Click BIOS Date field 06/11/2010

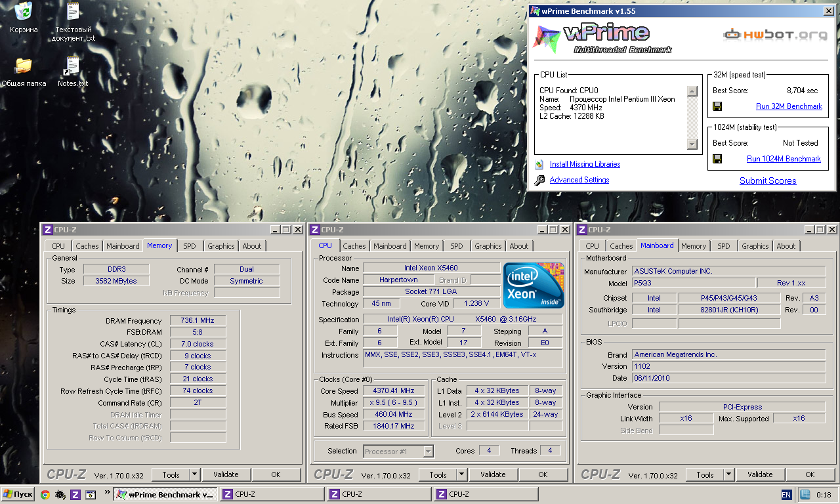728,378
